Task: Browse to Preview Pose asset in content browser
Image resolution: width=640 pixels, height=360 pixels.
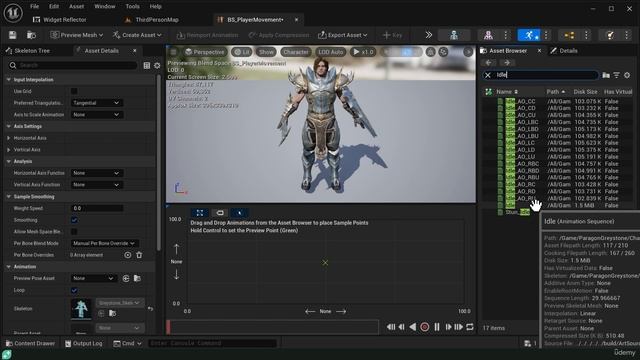Action: (137, 278)
